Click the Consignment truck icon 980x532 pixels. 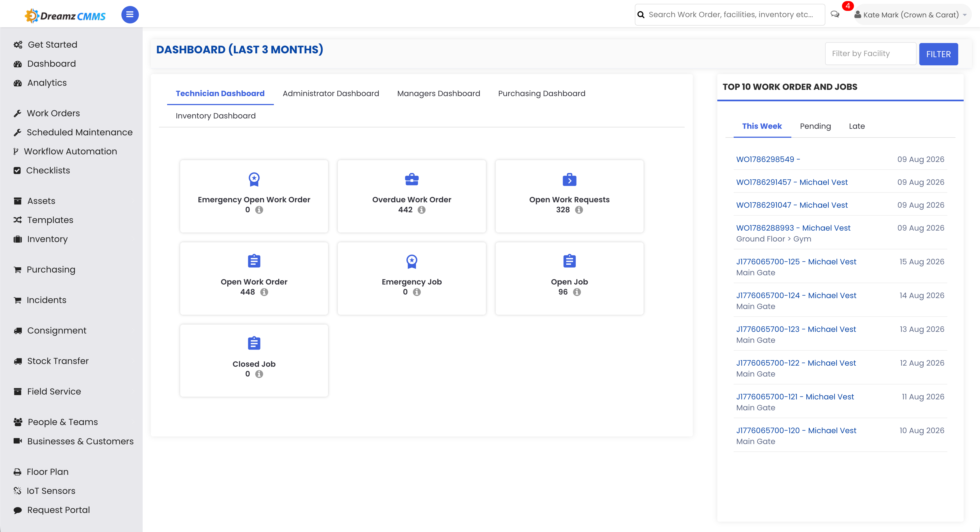17,331
